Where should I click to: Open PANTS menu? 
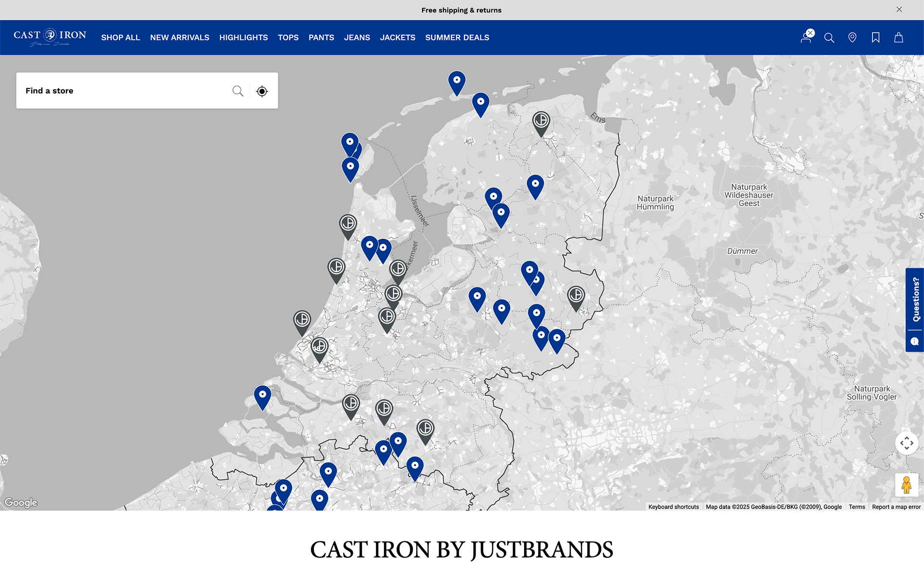(321, 38)
